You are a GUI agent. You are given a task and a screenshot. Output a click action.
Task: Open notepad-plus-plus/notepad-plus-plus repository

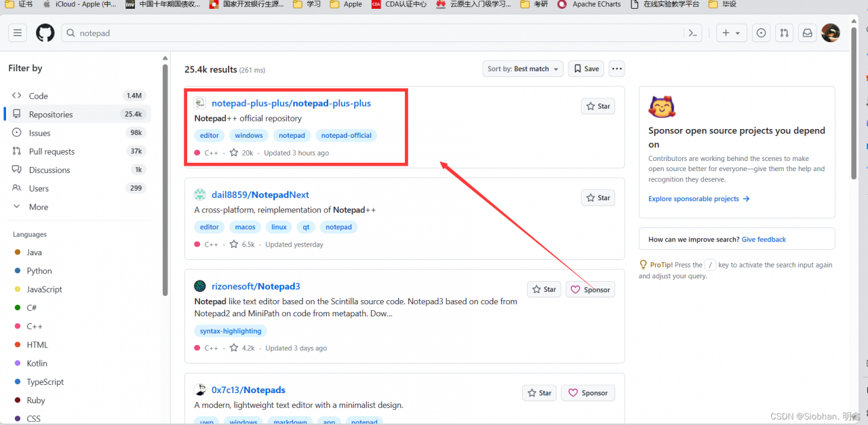[x=291, y=103]
